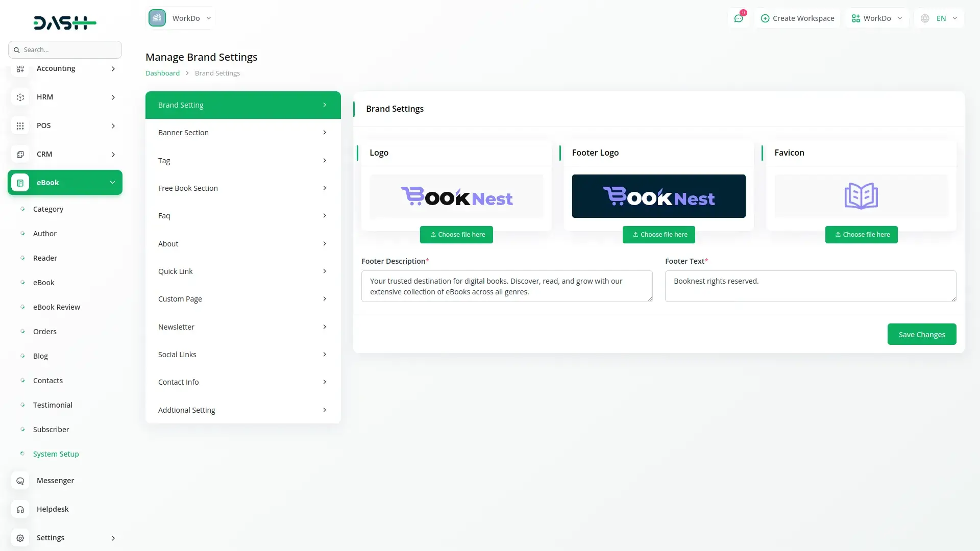Click the Favicon book thumbnail

[861, 196]
